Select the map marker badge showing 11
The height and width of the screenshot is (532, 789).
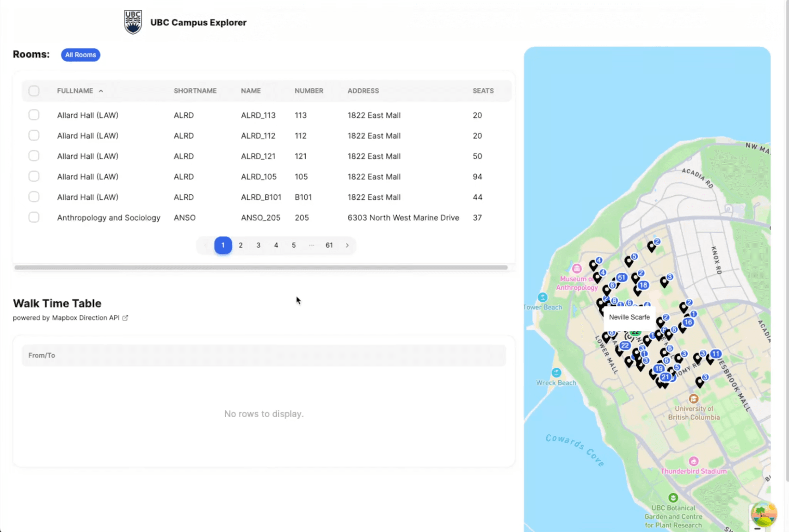(x=715, y=354)
